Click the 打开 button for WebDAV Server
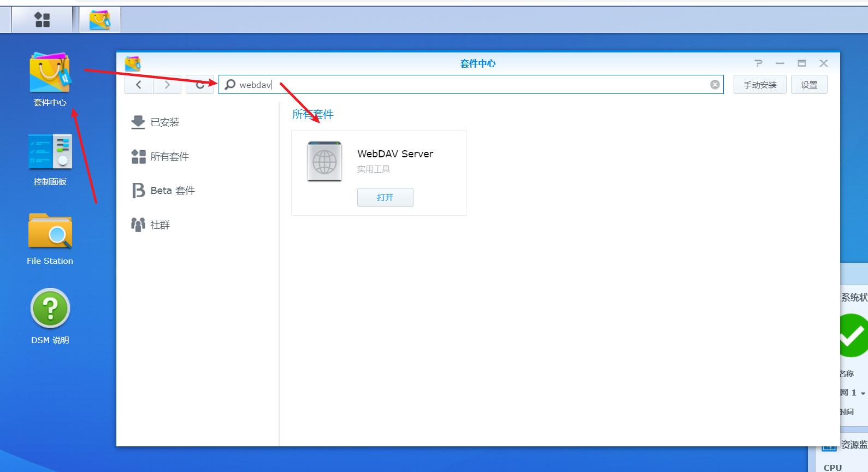The image size is (868, 472). [x=385, y=198]
